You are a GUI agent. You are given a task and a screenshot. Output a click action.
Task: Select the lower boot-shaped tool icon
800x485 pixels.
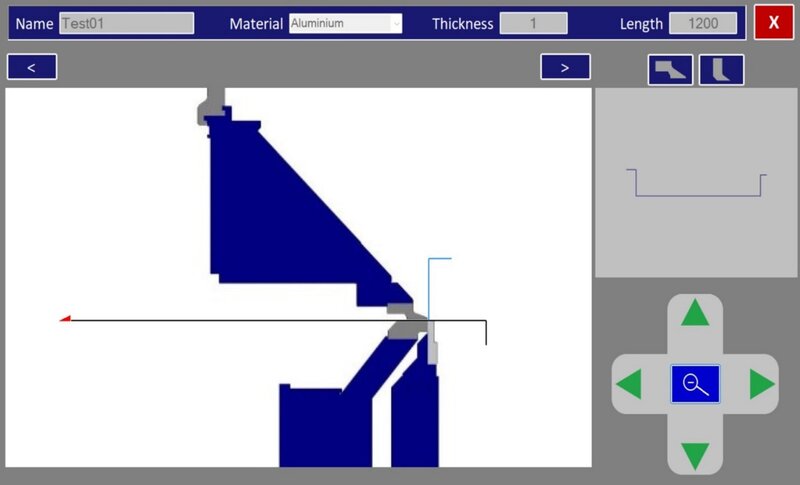point(721,70)
